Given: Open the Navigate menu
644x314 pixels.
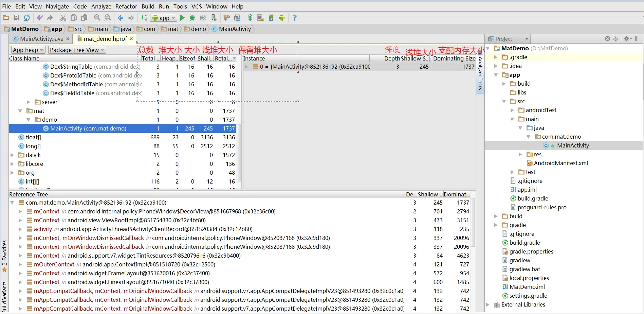Looking at the screenshot, I should click(57, 6).
